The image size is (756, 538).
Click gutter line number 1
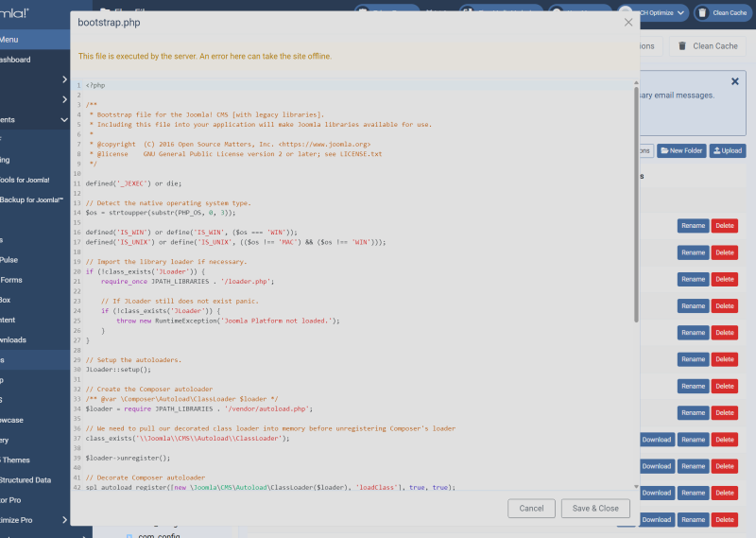(78, 85)
